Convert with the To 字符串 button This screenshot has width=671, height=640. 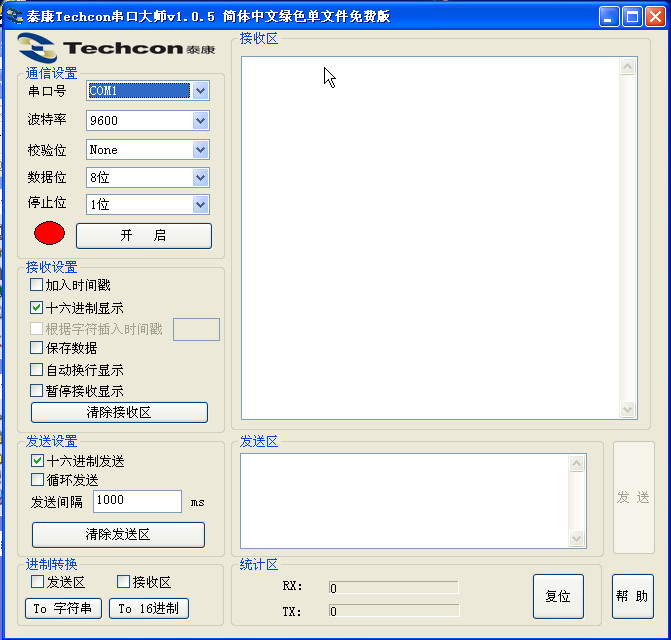click(x=63, y=608)
